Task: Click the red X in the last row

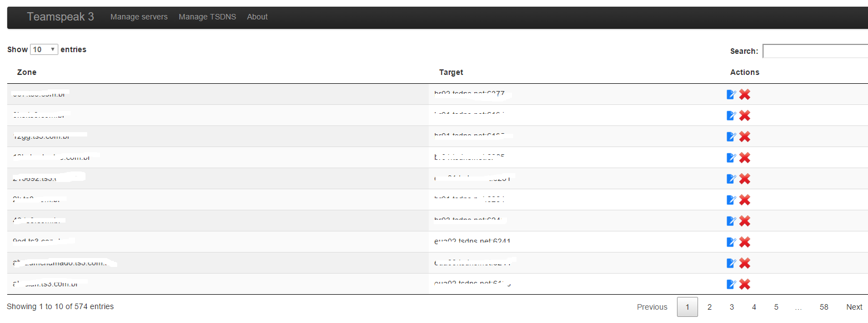Action: (x=745, y=284)
